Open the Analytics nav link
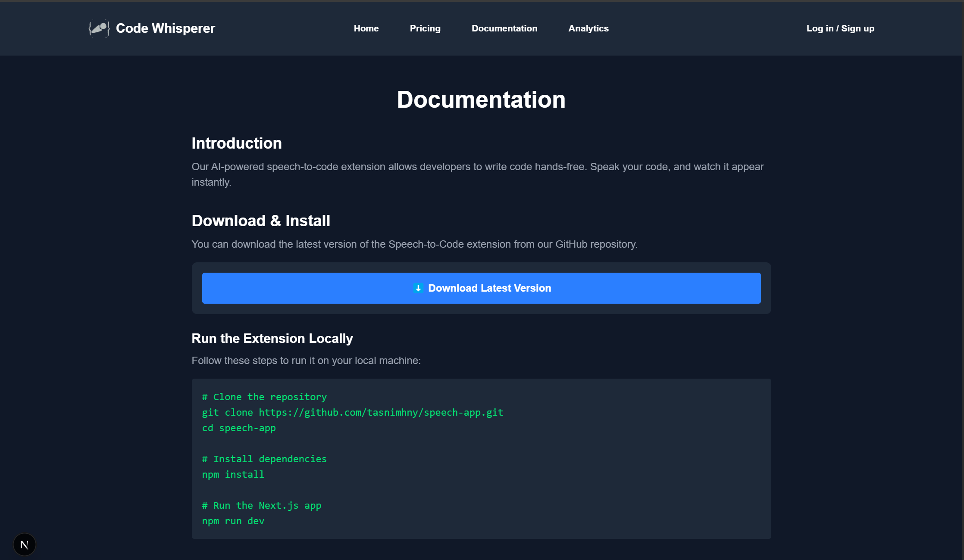The image size is (964, 560). (x=588, y=28)
